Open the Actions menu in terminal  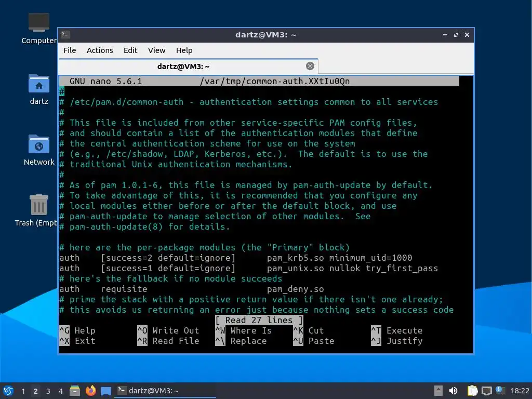point(100,50)
